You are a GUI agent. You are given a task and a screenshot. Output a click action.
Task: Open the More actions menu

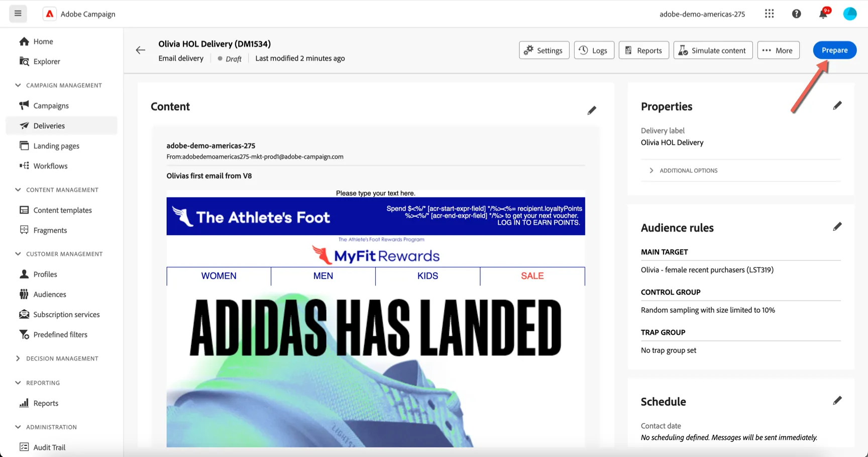pyautogui.click(x=778, y=50)
